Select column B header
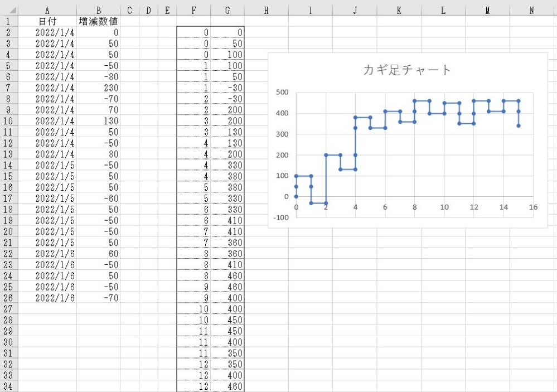The image size is (557, 392). click(x=98, y=10)
